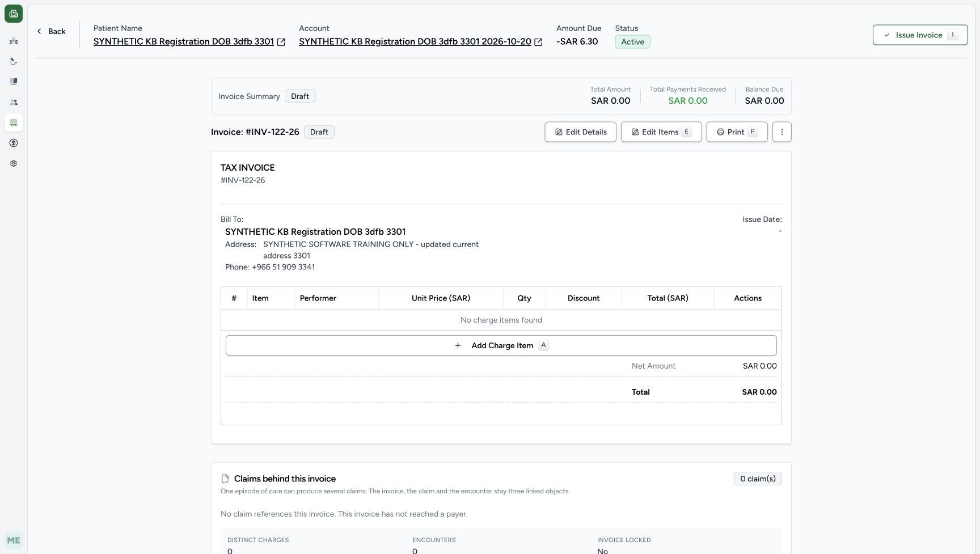Image resolution: width=980 pixels, height=554 pixels.
Task: Open the three-dot more options menu
Action: [x=782, y=132]
